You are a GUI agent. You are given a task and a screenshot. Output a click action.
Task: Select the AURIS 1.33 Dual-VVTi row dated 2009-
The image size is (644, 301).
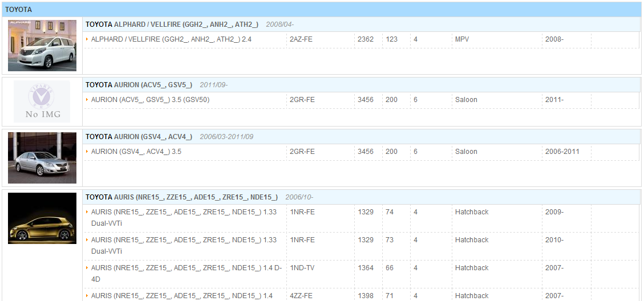tap(362, 218)
